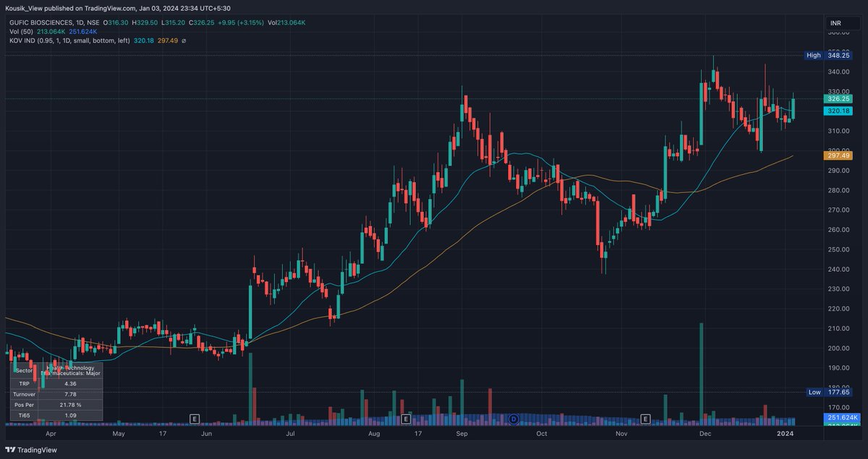Viewport: 868px width, 459px height.
Task: Click the 340.00 price axis label
Action: 838,72
